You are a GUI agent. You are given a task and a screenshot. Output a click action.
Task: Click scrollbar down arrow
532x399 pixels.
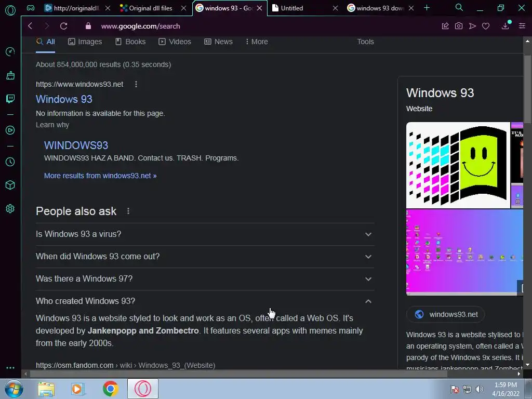527,365
